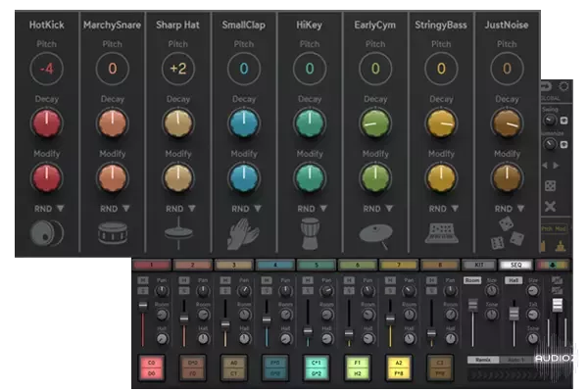The width and height of the screenshot is (588, 392).
Task: Select the blue channel 4 tab
Action: tap(275, 265)
